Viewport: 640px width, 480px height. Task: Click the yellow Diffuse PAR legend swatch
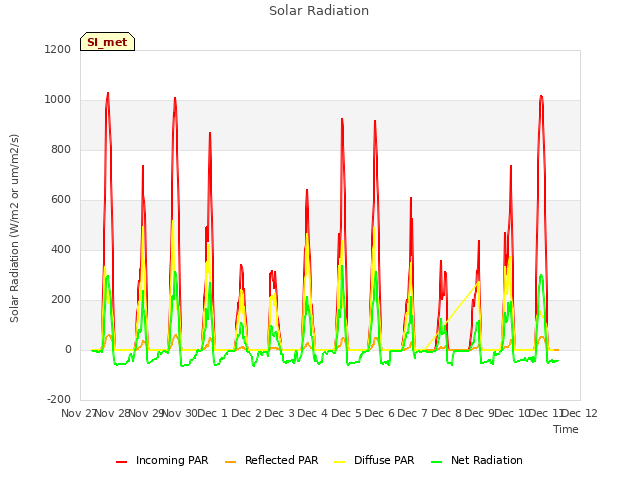339,462
